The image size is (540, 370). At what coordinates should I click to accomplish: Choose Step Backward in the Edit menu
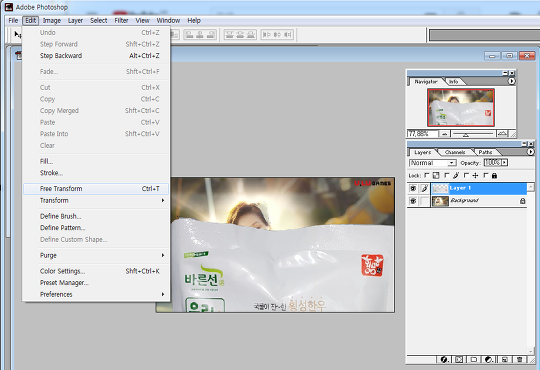(x=96, y=56)
